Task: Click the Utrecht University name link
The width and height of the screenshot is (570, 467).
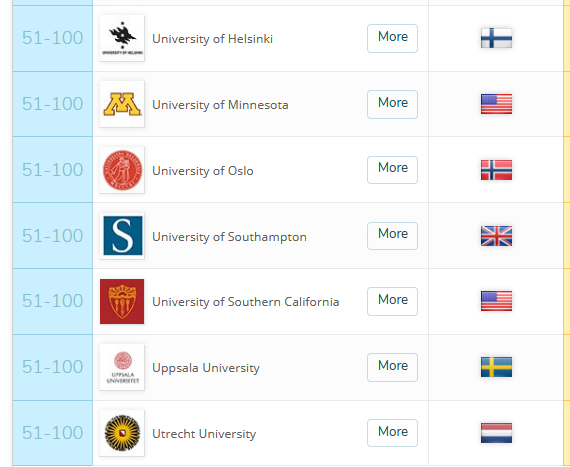Action: coord(204,434)
